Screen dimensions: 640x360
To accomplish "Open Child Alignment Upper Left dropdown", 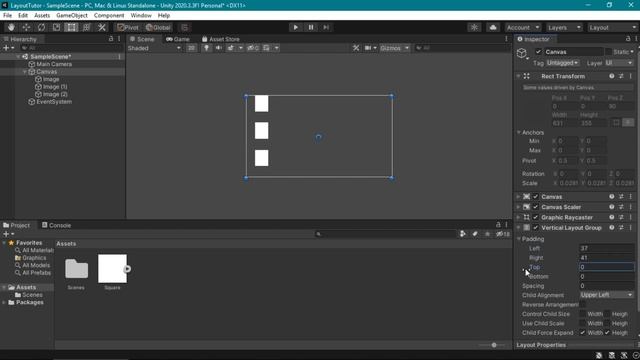I will [606, 295].
